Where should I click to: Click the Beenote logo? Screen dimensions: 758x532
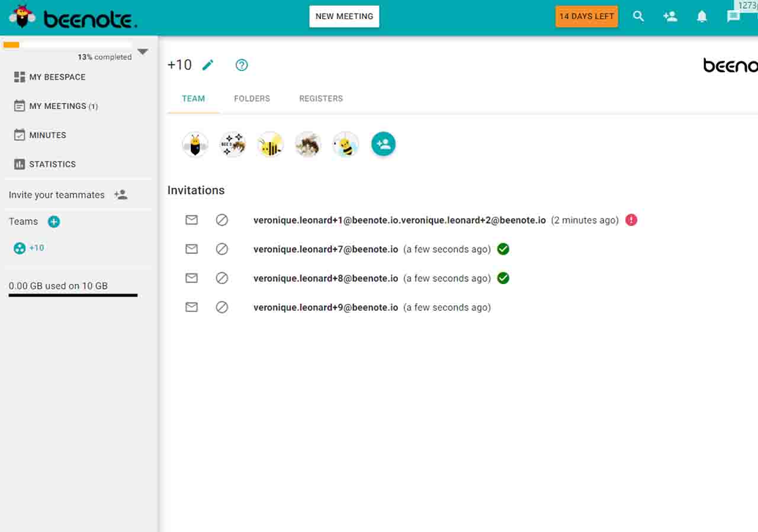pyautogui.click(x=73, y=17)
